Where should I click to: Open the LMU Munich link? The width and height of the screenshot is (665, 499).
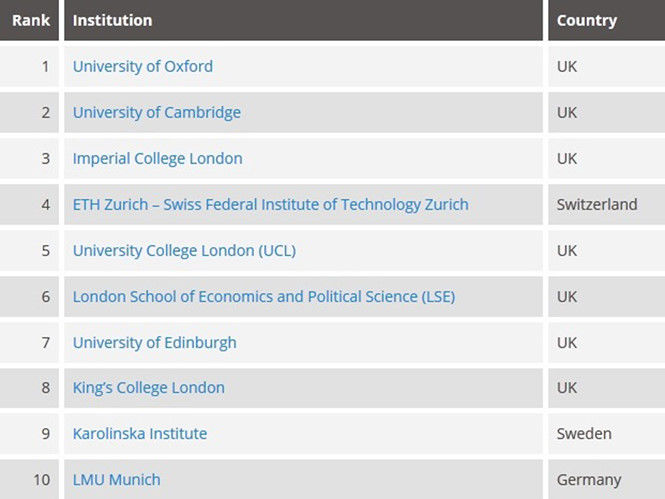coord(117,480)
